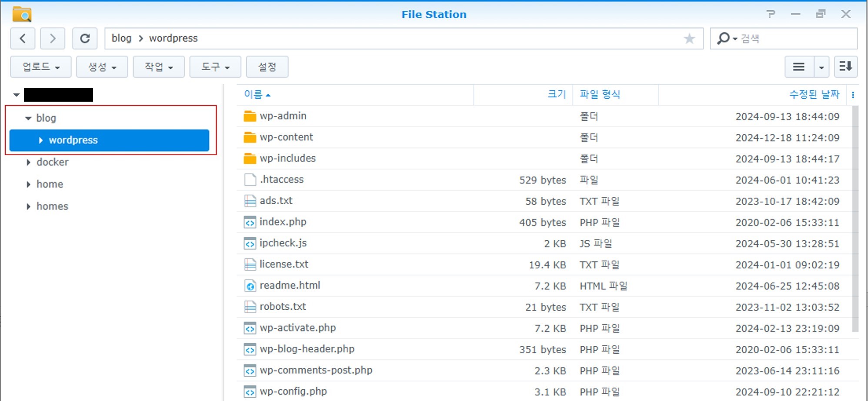Image resolution: width=868 pixels, height=401 pixels.
Task: Select the license.txt file name
Action: click(284, 264)
